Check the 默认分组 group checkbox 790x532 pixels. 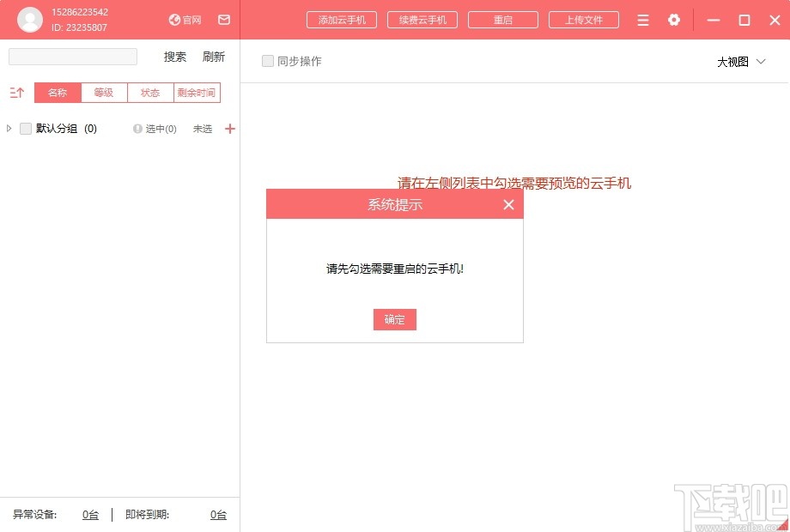pyautogui.click(x=26, y=128)
